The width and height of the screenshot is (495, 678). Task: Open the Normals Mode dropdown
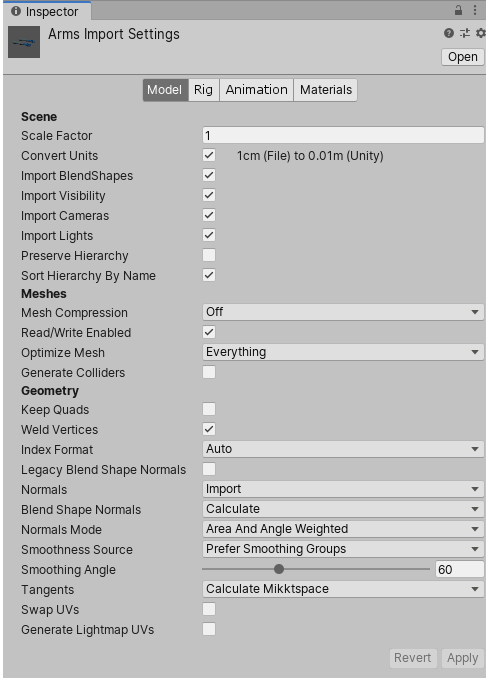tap(343, 529)
